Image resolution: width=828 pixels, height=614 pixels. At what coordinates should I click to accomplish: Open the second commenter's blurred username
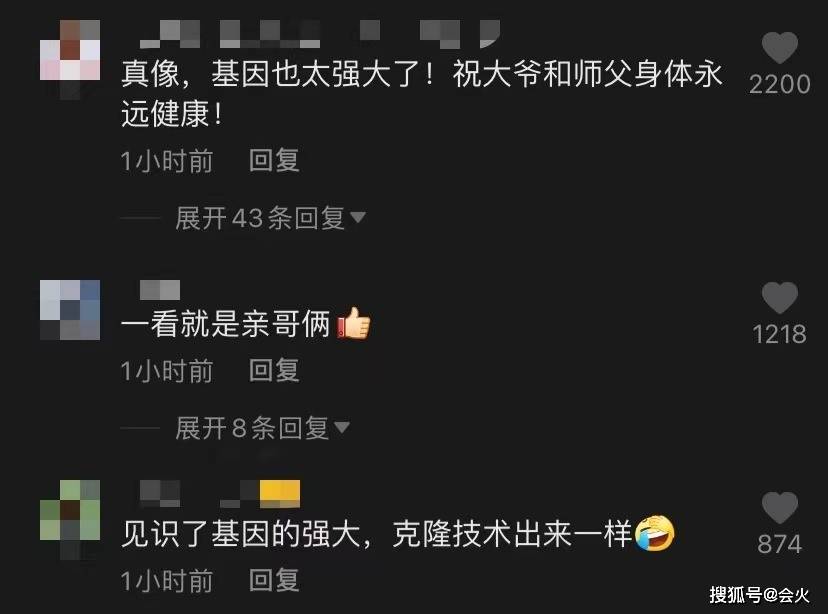[160, 290]
